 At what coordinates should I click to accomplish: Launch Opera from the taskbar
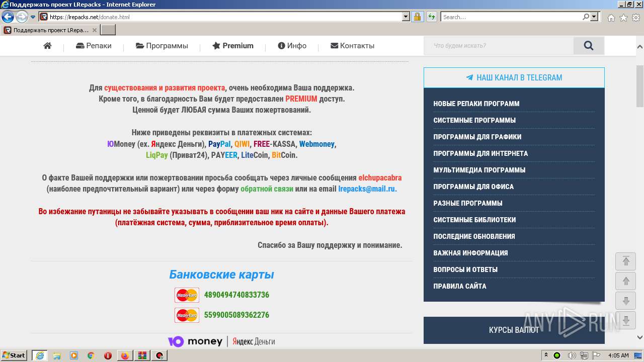click(108, 355)
